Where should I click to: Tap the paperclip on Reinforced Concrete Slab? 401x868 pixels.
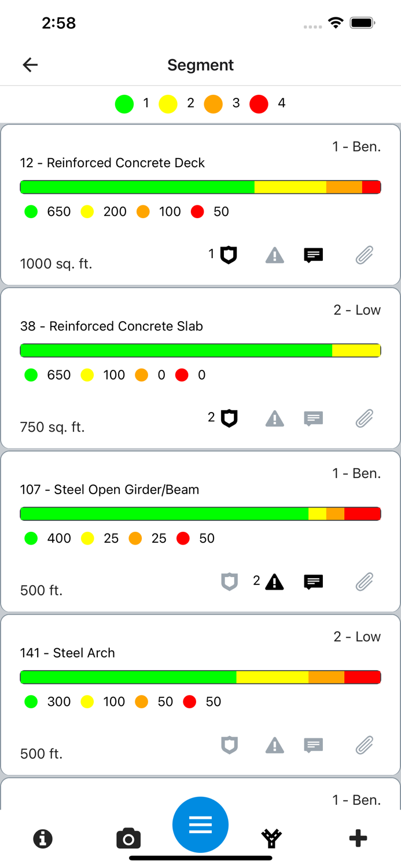(364, 418)
